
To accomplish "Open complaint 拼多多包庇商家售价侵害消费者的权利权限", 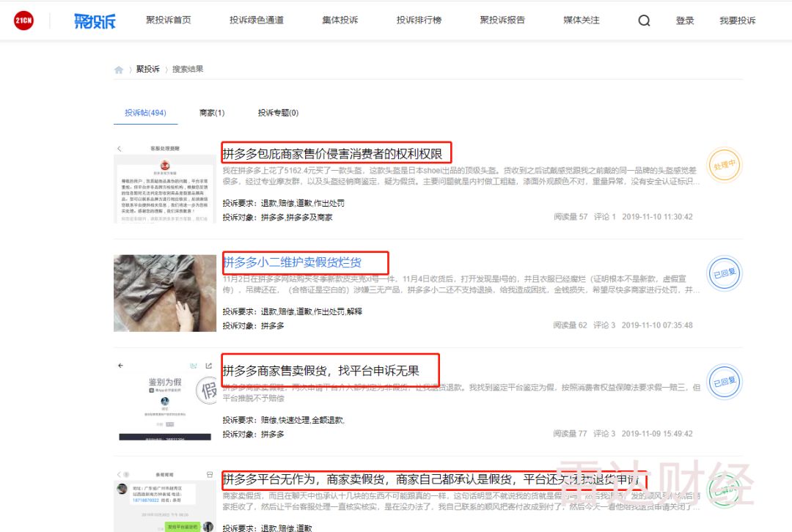I will 333,154.
